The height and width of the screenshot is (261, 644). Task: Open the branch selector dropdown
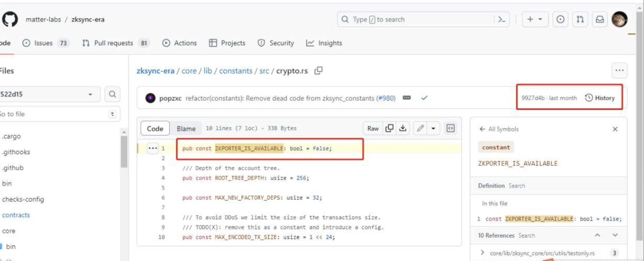[90, 94]
